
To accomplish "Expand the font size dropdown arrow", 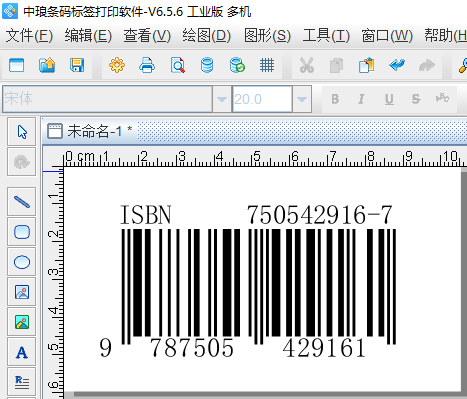I will tap(302, 99).
